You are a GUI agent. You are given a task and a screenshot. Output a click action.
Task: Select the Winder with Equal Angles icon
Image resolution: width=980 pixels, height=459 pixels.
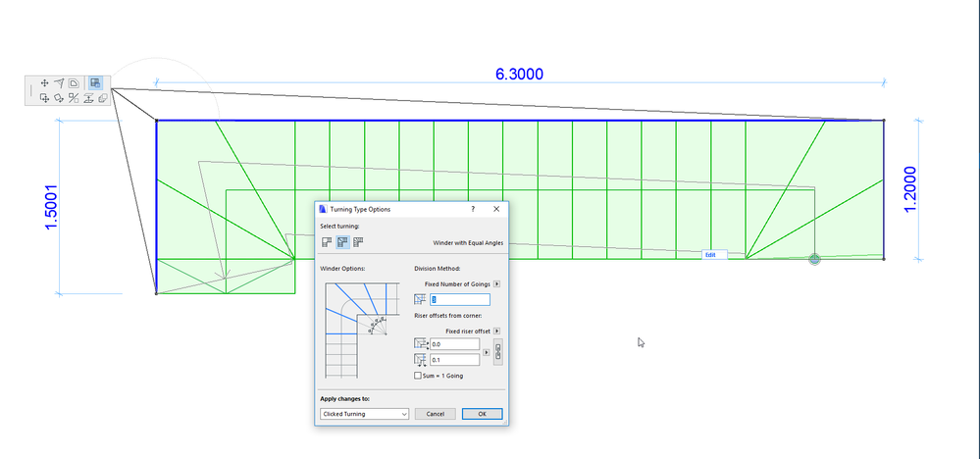pyautogui.click(x=342, y=242)
